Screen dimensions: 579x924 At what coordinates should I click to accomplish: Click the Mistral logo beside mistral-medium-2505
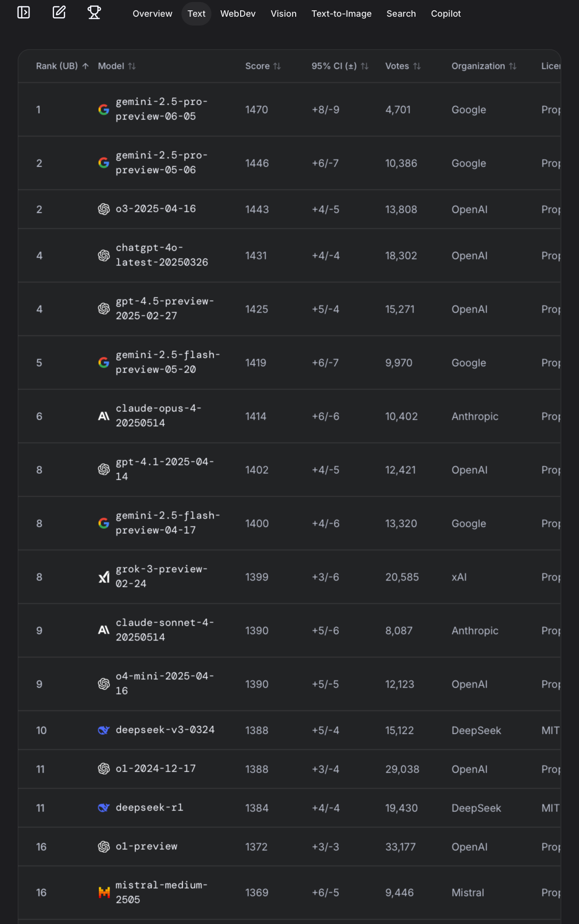104,893
